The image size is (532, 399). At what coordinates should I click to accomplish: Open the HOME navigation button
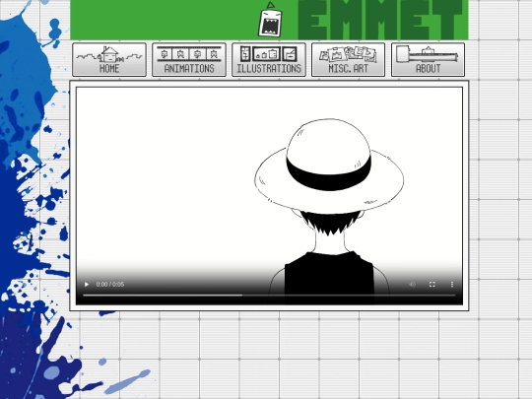coord(109,60)
